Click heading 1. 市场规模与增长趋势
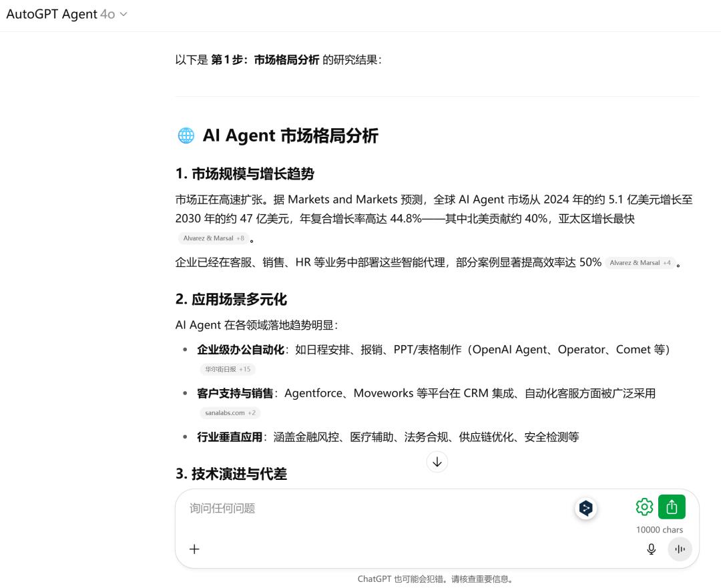 point(244,174)
